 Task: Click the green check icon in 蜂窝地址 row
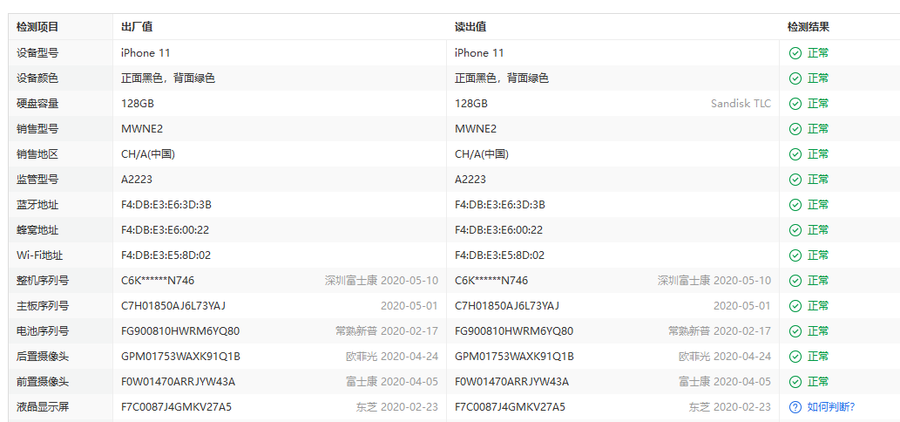(795, 230)
